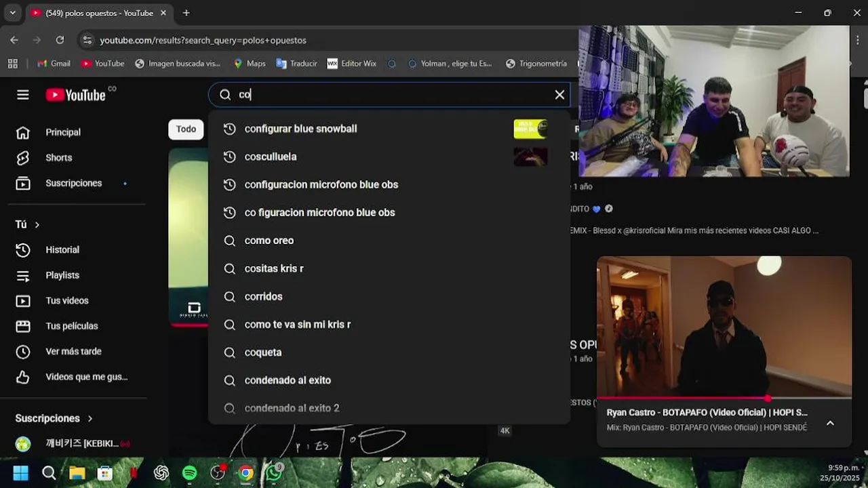Pick the "corridos" suggestion
Screen dimensions: 868x488
tap(389, 296)
